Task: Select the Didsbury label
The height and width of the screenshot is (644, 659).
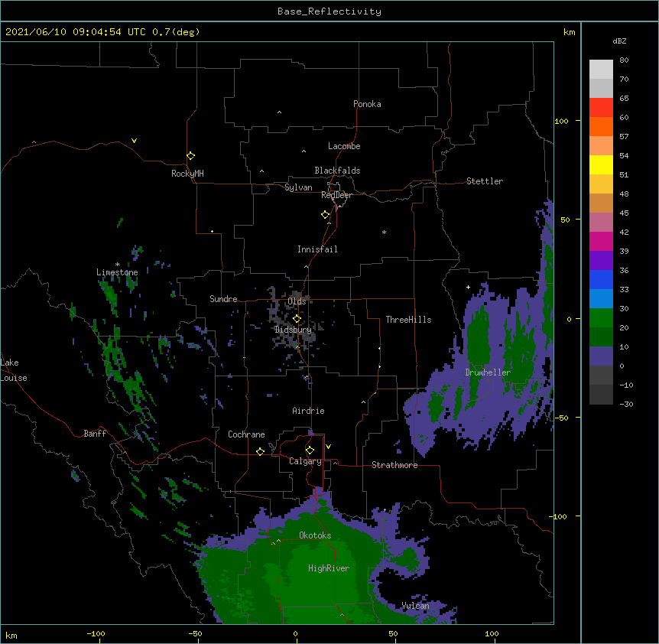Action: click(x=293, y=330)
